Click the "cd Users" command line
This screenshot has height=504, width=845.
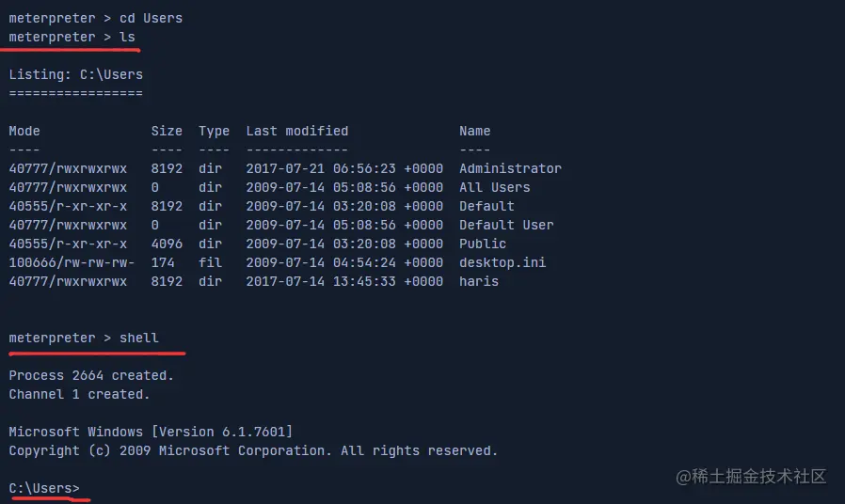(151, 18)
